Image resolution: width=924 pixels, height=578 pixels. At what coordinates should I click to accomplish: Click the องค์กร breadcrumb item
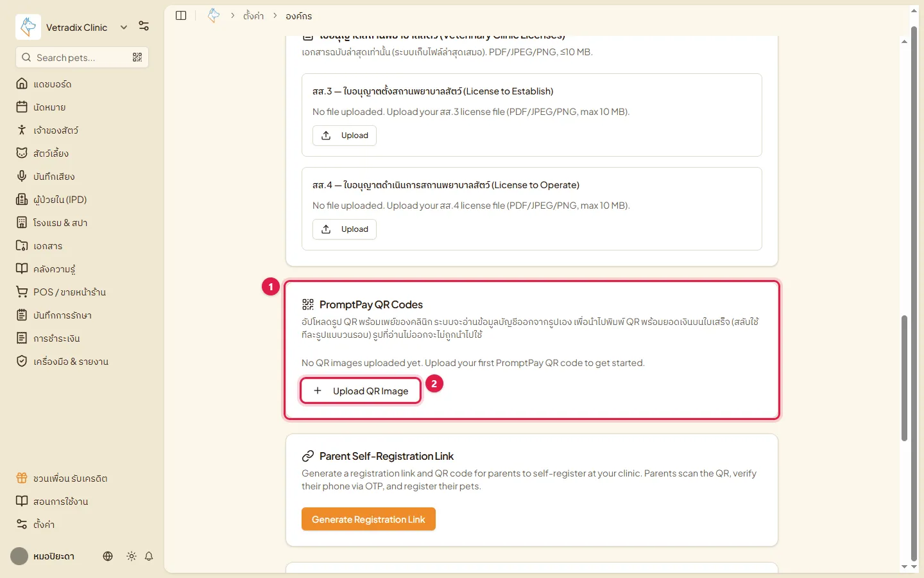[x=299, y=16]
